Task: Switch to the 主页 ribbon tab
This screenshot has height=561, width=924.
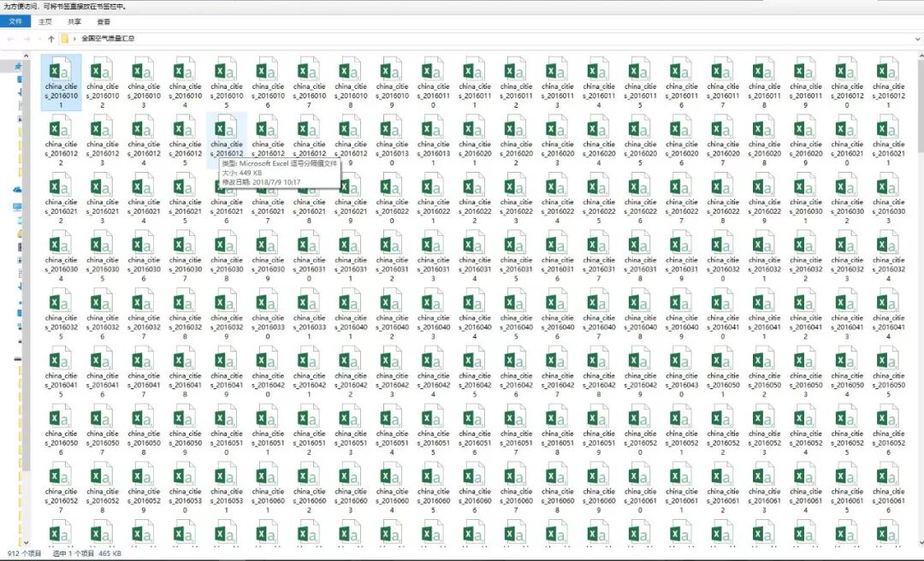Action: 45,21
